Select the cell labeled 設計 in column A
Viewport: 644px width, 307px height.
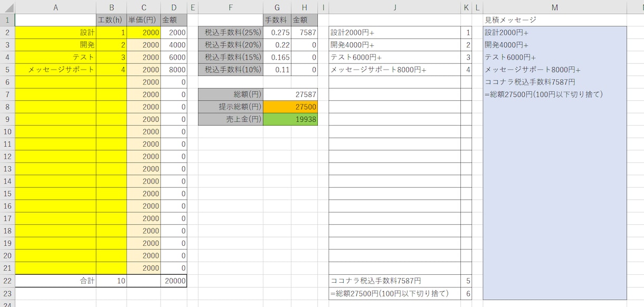click(55, 33)
